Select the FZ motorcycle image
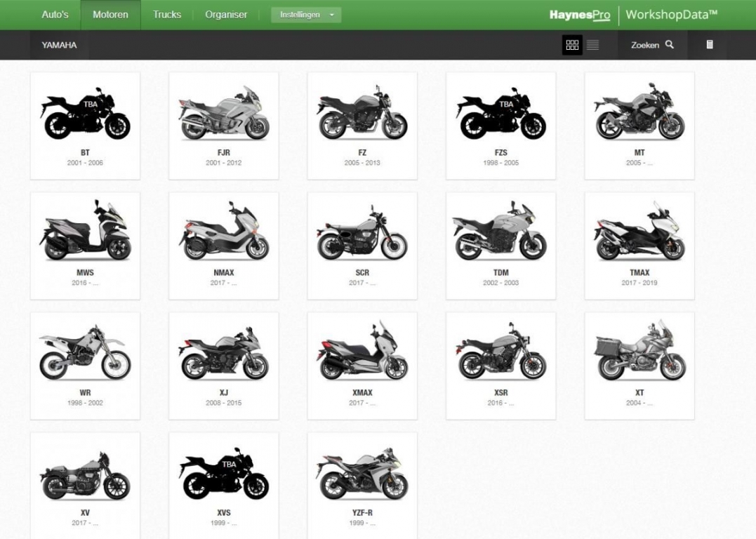The height and width of the screenshot is (539, 756). pyautogui.click(x=362, y=113)
